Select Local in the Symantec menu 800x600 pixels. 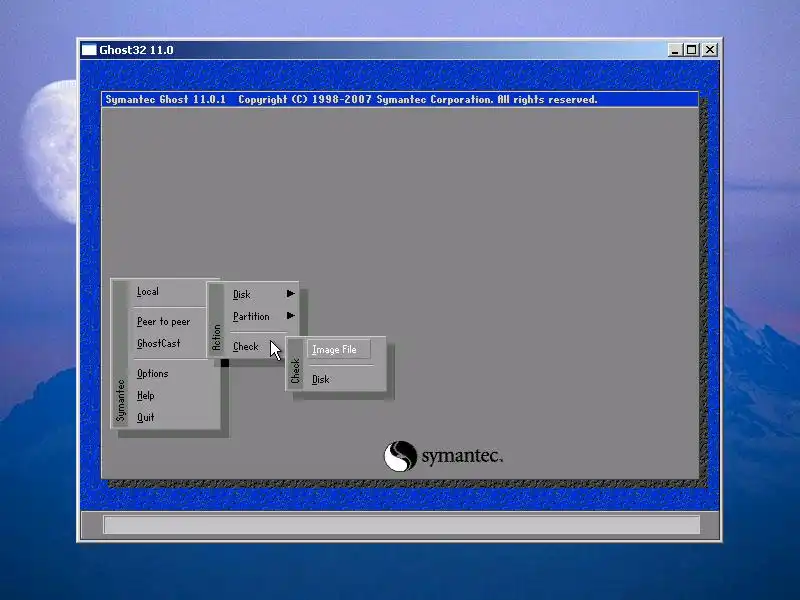(x=148, y=292)
